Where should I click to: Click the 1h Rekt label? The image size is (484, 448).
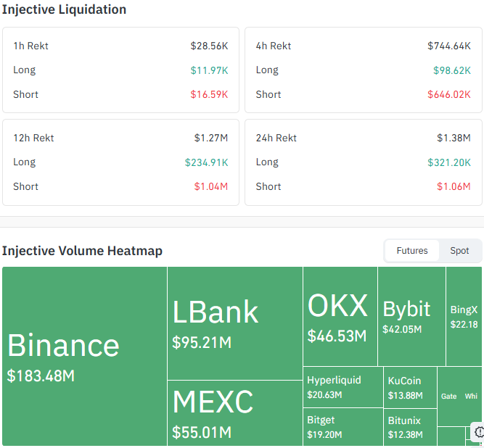pos(30,46)
